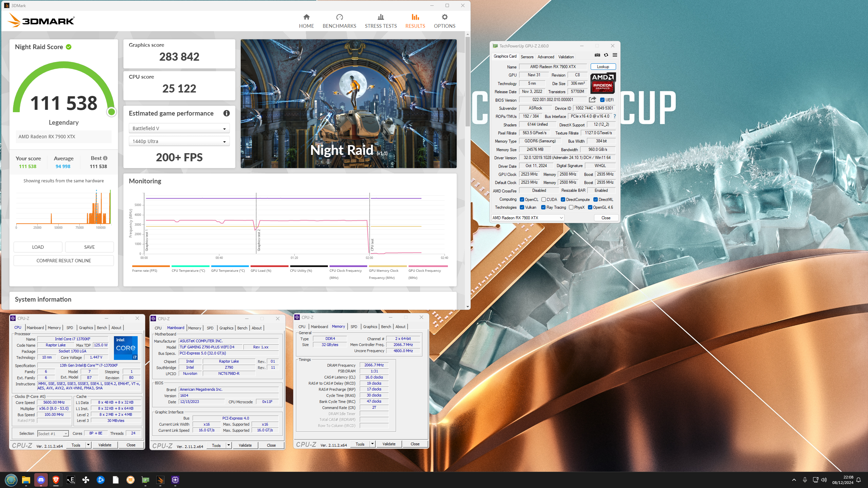Open the 3DMark Home page

point(306,21)
